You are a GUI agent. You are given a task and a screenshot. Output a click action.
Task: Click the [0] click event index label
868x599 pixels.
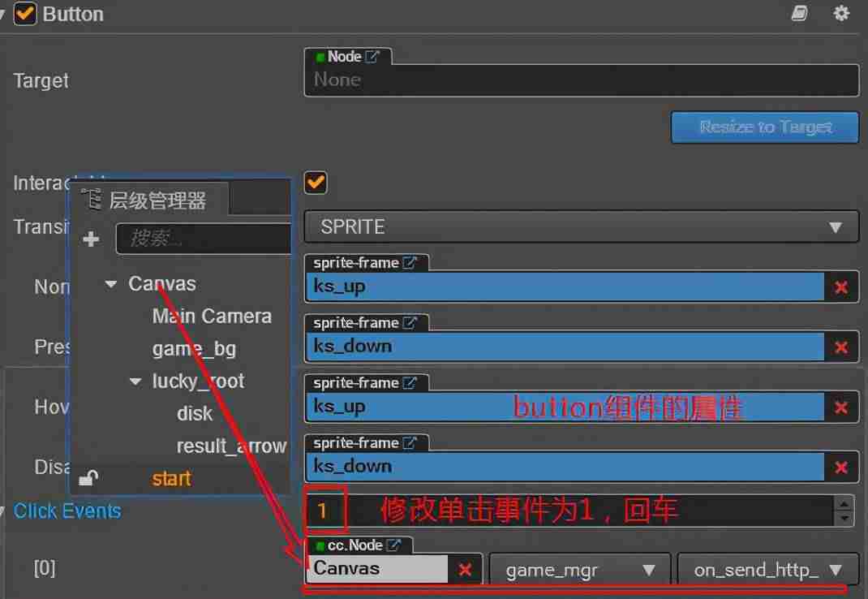(x=45, y=568)
